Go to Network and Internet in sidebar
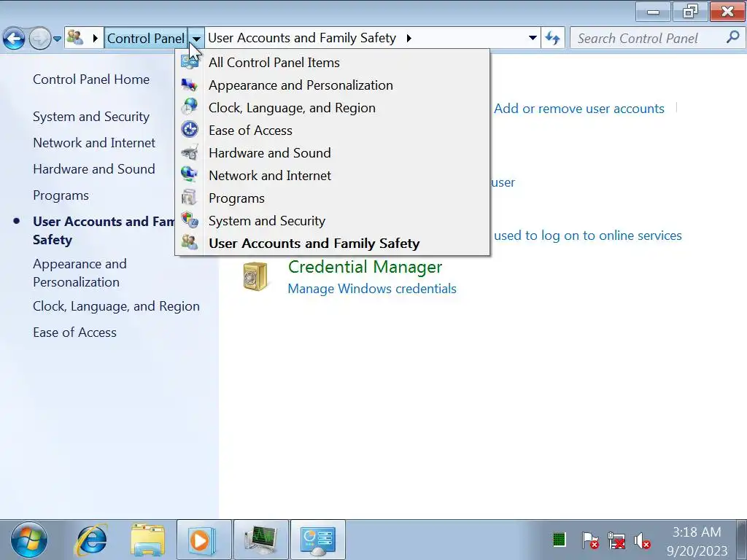The height and width of the screenshot is (560, 747). pos(94,143)
